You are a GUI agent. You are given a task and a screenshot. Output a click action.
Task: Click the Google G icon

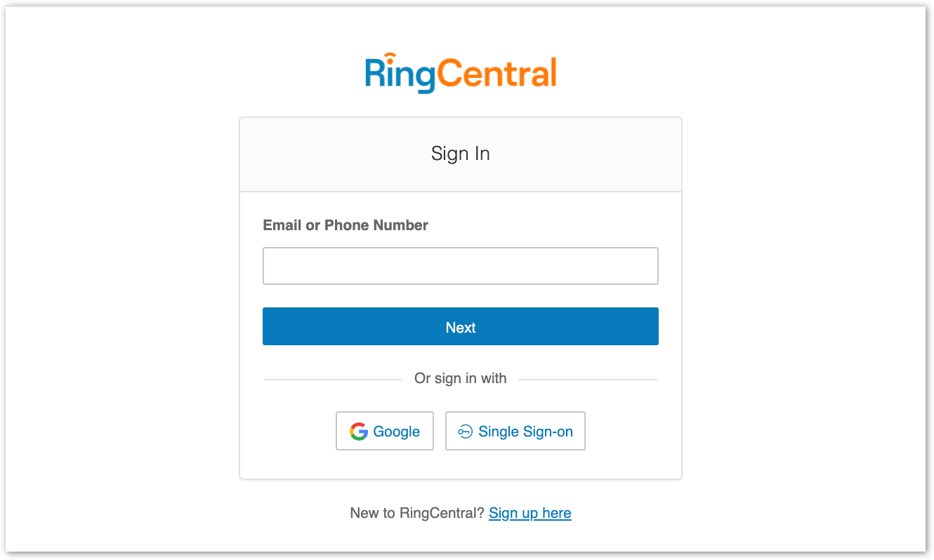click(359, 432)
